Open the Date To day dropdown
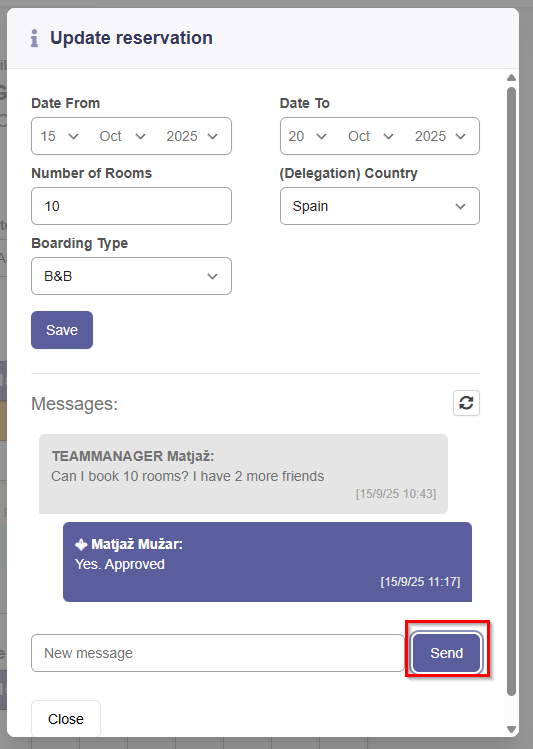This screenshot has width=533, height=749. coord(308,136)
